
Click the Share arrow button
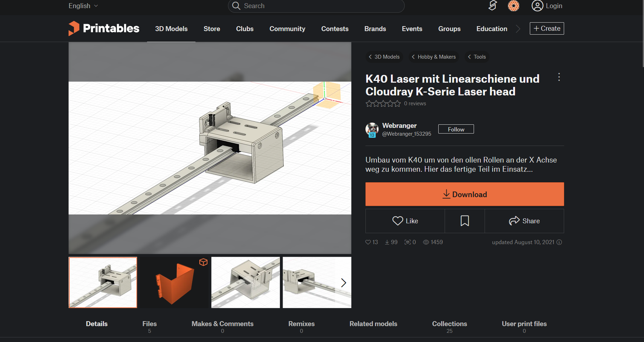524,221
